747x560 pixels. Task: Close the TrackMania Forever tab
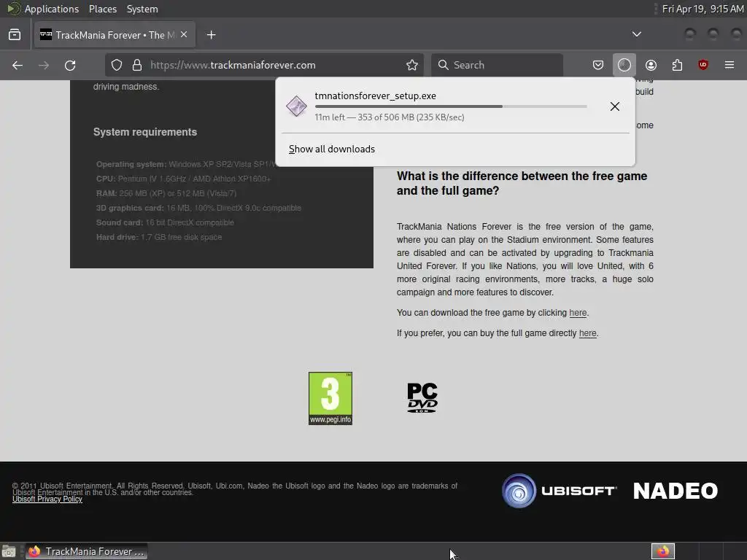pyautogui.click(x=184, y=35)
